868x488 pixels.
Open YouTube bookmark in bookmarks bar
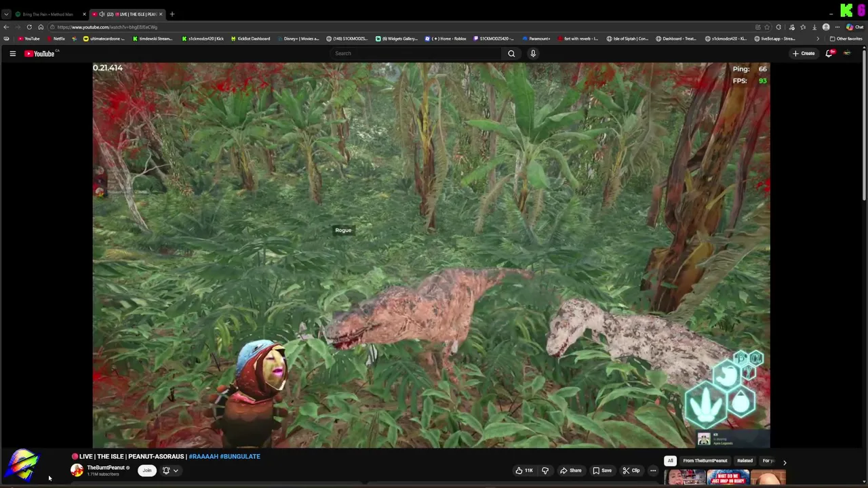click(x=28, y=39)
